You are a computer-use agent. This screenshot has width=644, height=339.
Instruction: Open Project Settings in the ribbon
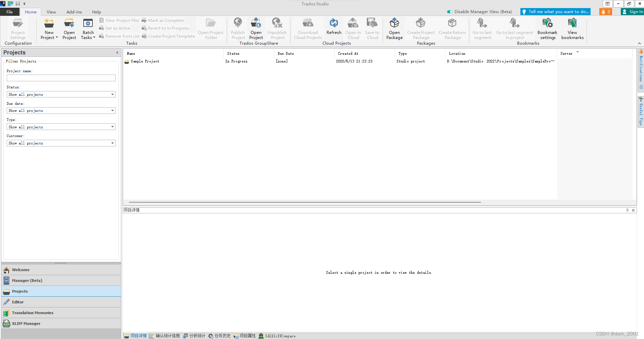pyautogui.click(x=18, y=29)
